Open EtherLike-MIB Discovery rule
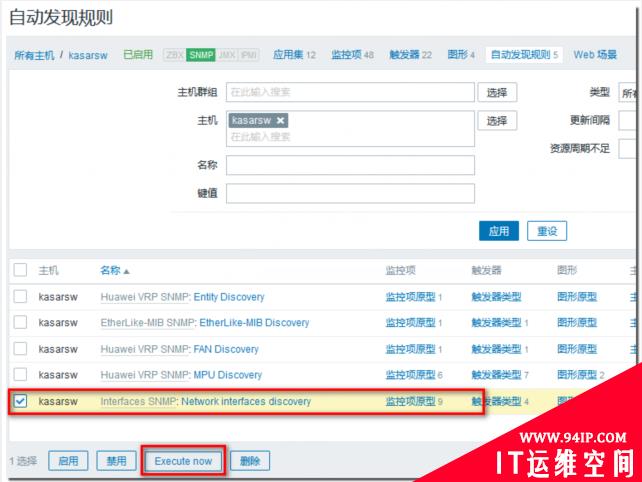Image resolution: width=642 pixels, height=482 pixels. click(x=254, y=323)
